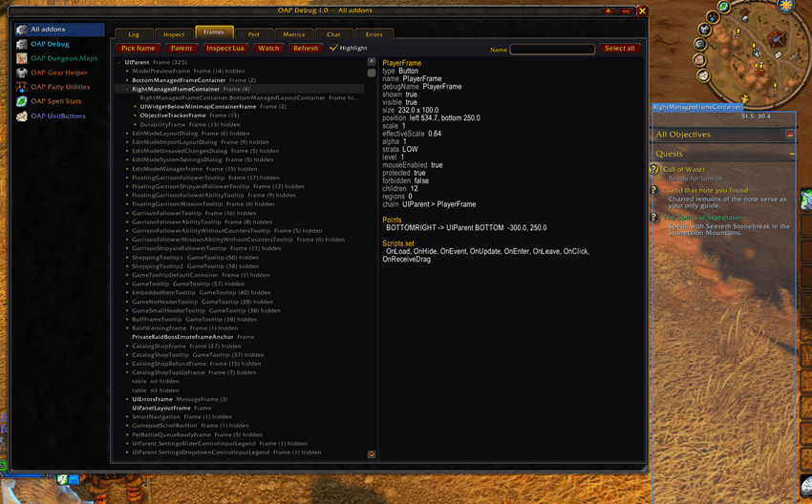Switch to the Inspect tab

click(174, 34)
